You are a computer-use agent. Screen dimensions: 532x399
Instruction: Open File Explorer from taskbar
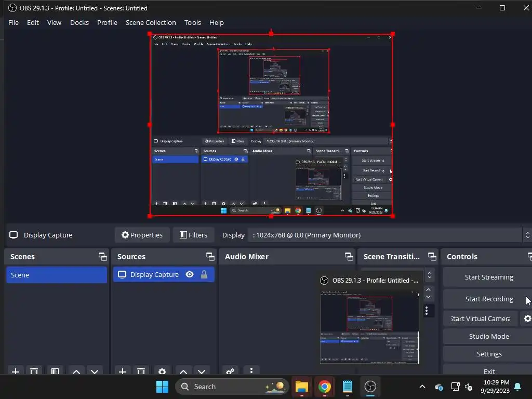[302, 387]
